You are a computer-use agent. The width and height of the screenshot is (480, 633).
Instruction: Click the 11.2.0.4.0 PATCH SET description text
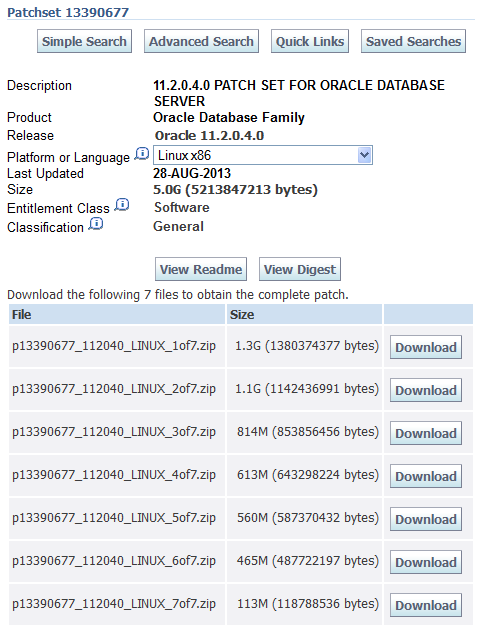[x=299, y=93]
